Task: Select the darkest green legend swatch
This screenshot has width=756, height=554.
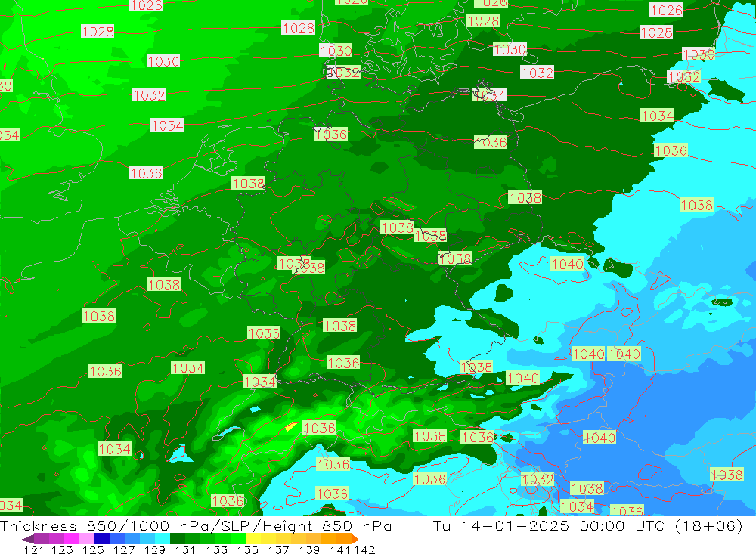Action: (178, 539)
